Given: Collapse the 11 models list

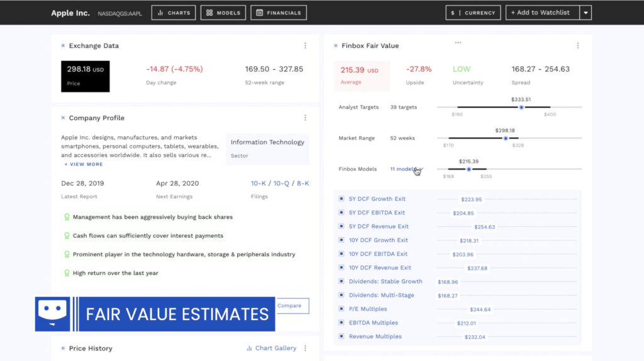Looking at the screenshot, I should pyautogui.click(x=406, y=169).
